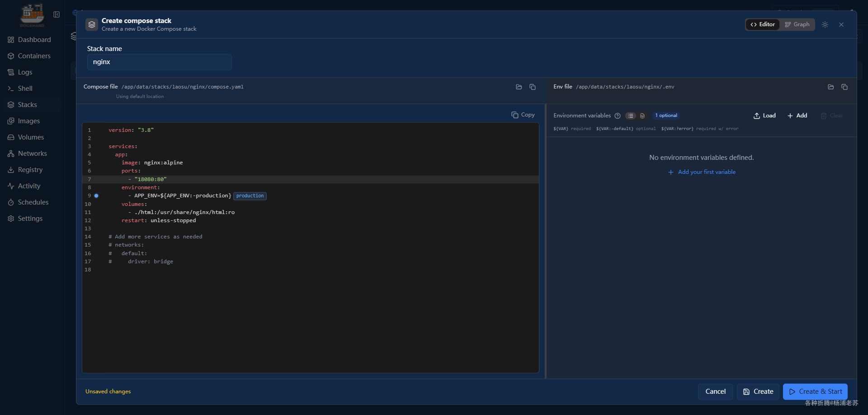The image size is (868, 415).
Task: Browse for Env file location folder icon
Action: tap(831, 87)
